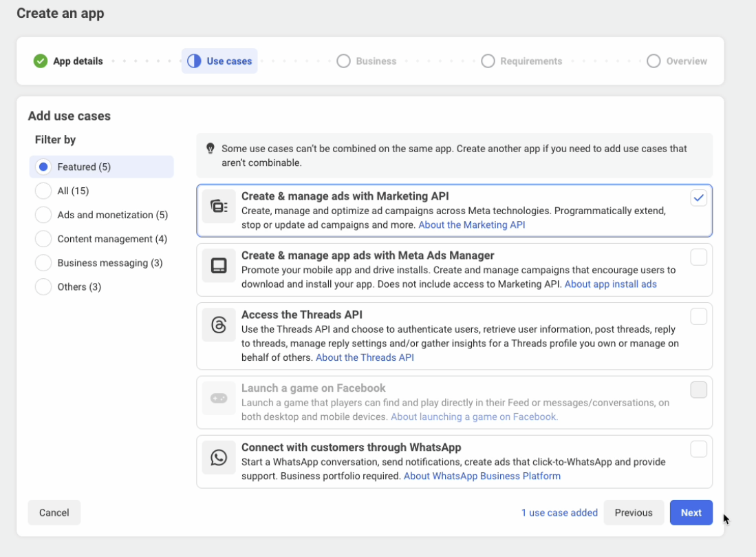The image size is (756, 557).
Task: Select the Featured (5) filter
Action: click(x=101, y=167)
